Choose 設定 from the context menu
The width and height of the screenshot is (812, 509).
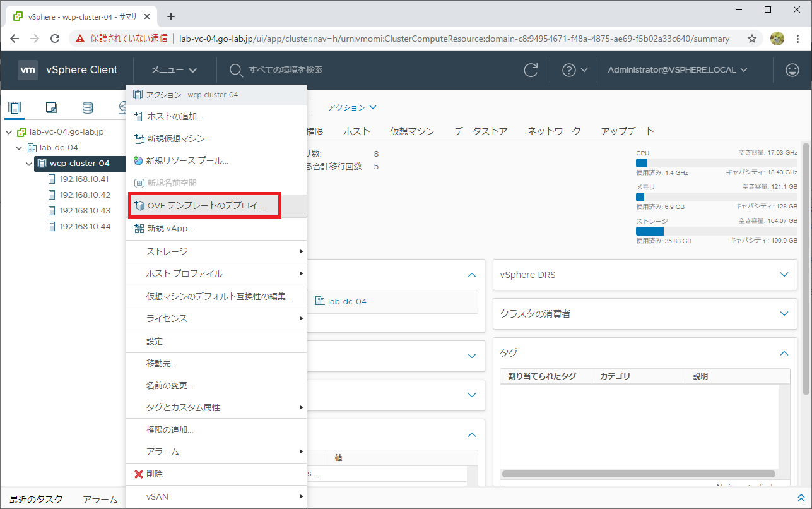tap(216, 341)
